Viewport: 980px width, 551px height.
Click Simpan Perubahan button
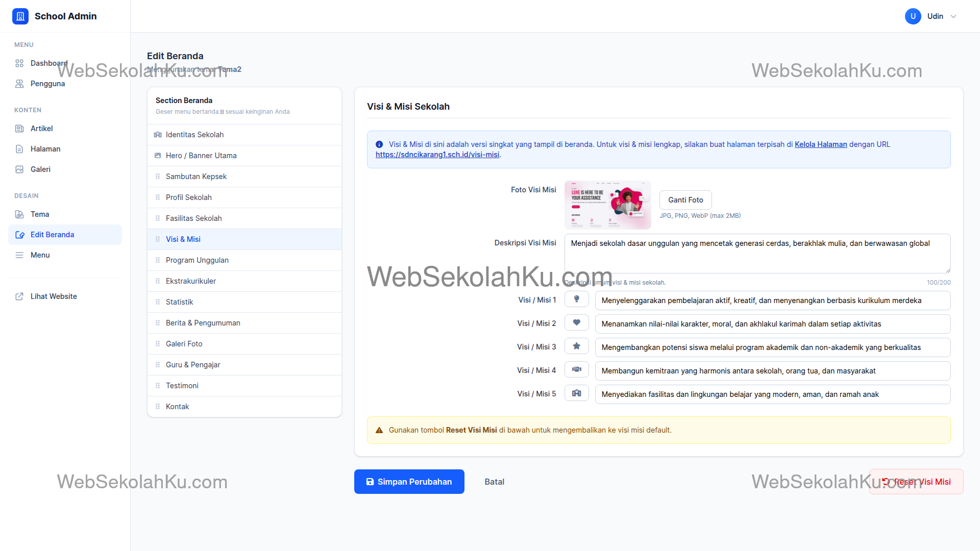(x=409, y=482)
